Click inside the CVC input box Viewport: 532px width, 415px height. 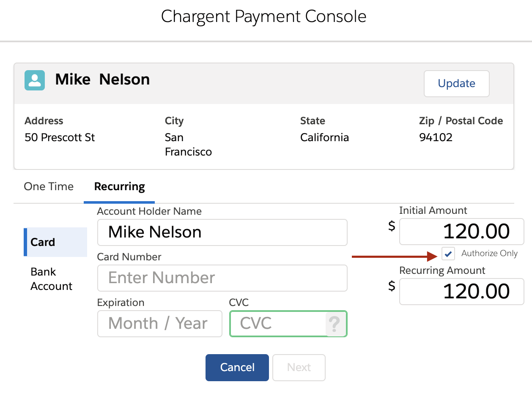click(279, 323)
